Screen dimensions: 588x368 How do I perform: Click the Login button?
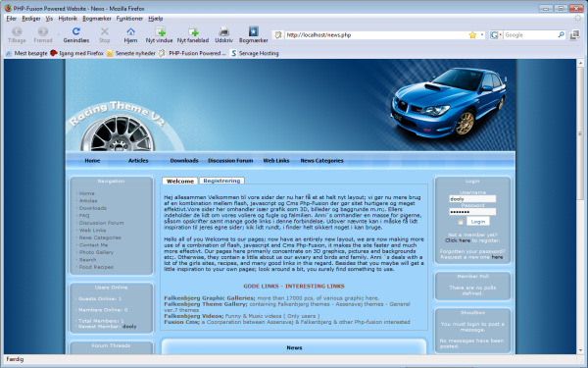tap(478, 222)
